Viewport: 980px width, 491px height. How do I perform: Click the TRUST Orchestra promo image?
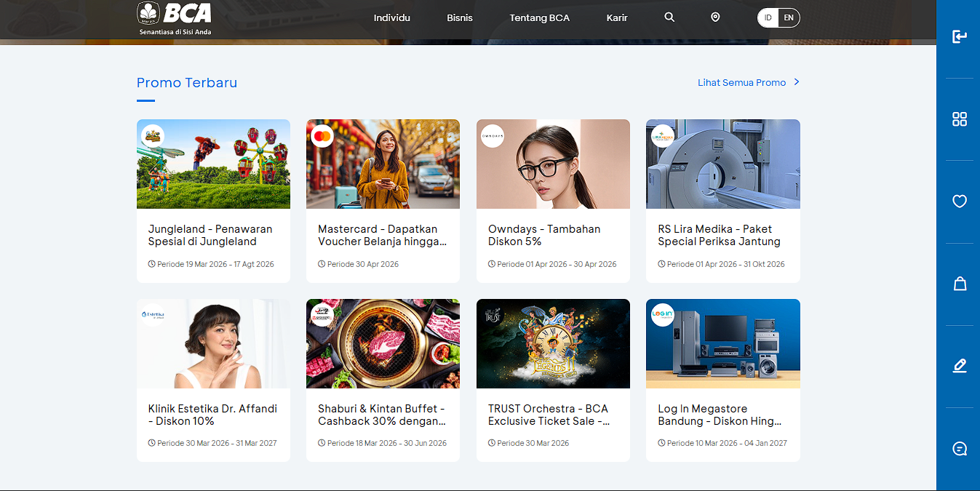point(553,343)
